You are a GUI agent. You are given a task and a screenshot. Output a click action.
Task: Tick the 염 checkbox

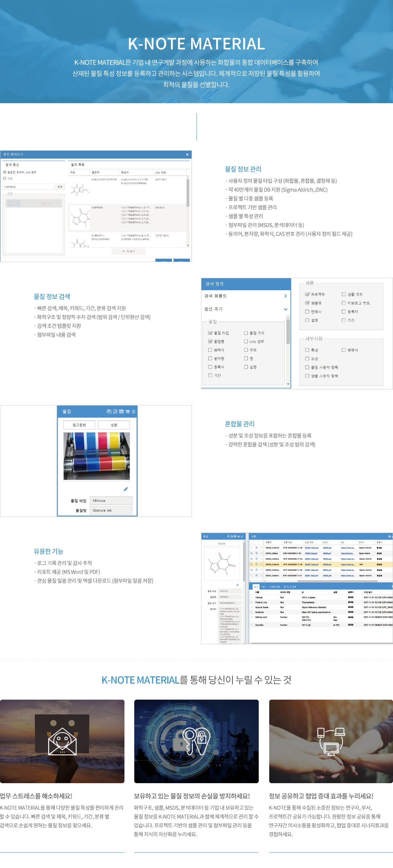(x=246, y=359)
